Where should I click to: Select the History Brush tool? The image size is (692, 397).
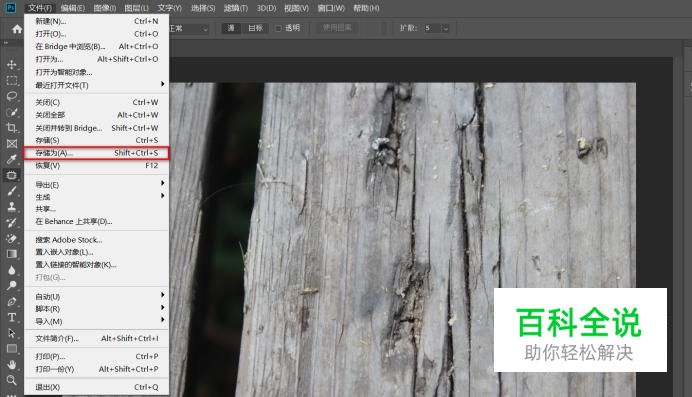coord(12,222)
